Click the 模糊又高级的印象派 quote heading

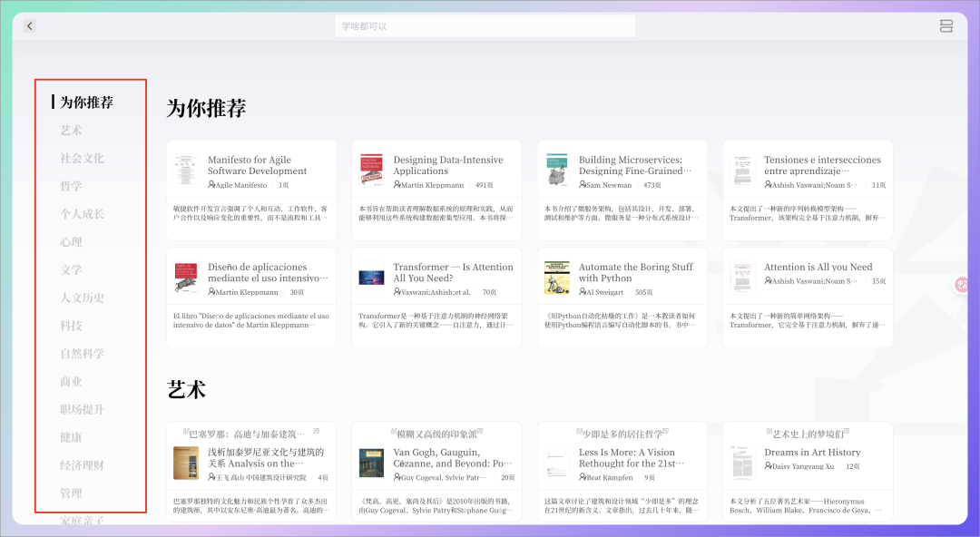pos(436,434)
